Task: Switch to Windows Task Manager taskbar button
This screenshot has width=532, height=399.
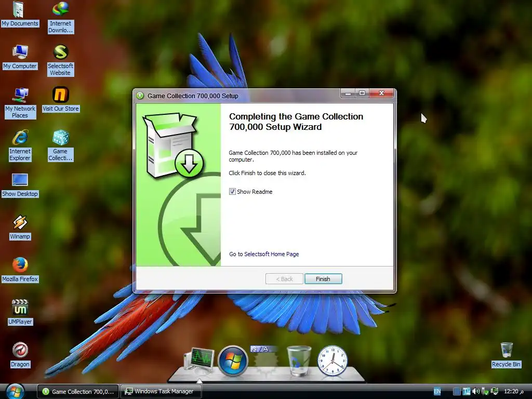Action: coord(161,392)
